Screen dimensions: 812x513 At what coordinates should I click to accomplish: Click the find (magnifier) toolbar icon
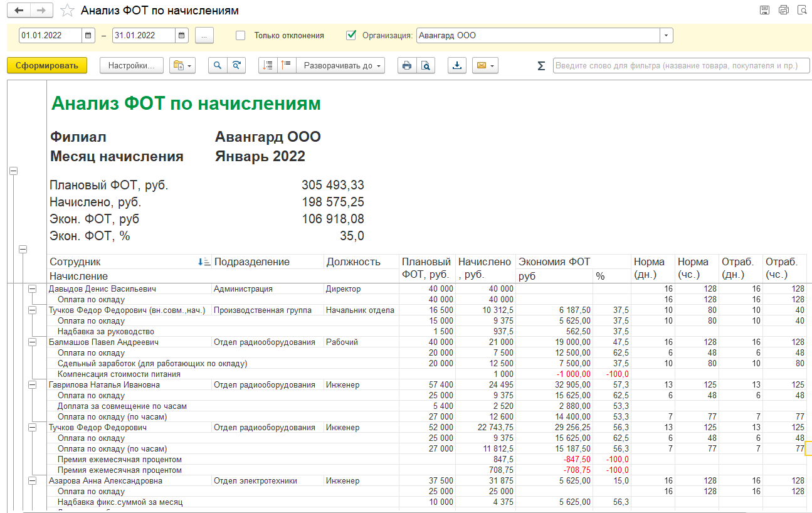pyautogui.click(x=218, y=65)
